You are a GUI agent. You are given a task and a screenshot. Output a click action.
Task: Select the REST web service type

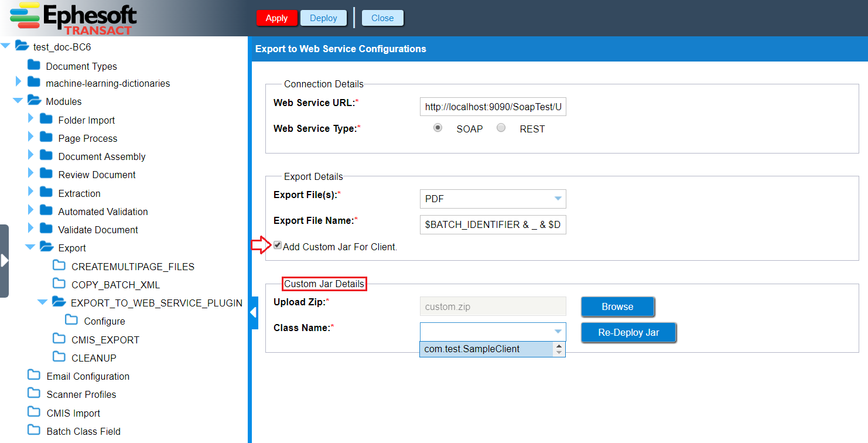click(x=501, y=128)
